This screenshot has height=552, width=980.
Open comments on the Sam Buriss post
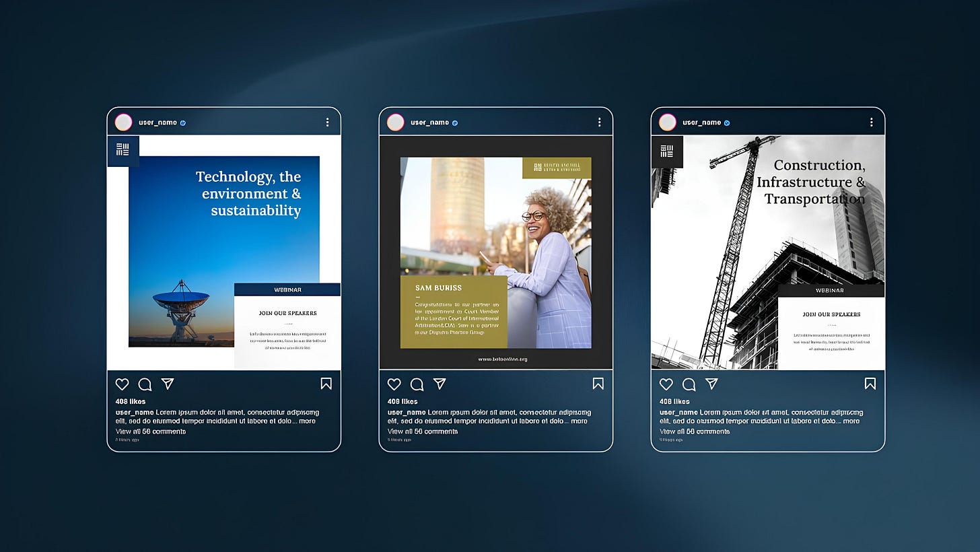417,384
